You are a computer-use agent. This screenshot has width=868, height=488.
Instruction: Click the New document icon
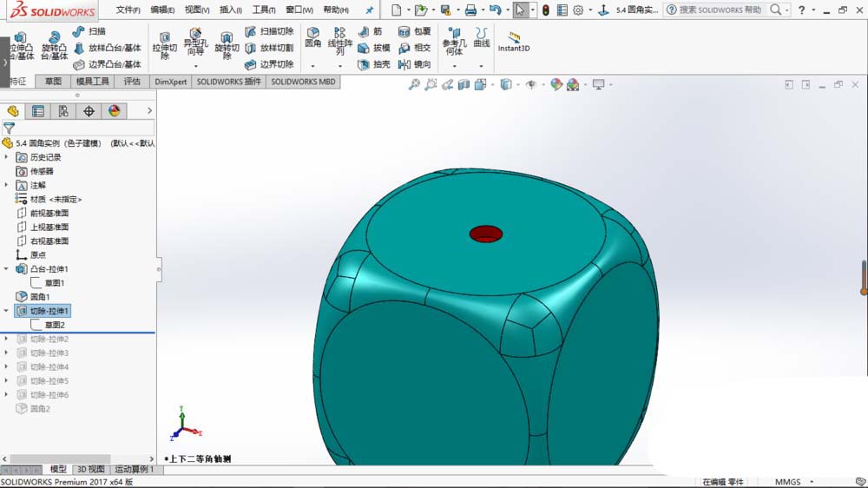pyautogui.click(x=396, y=10)
